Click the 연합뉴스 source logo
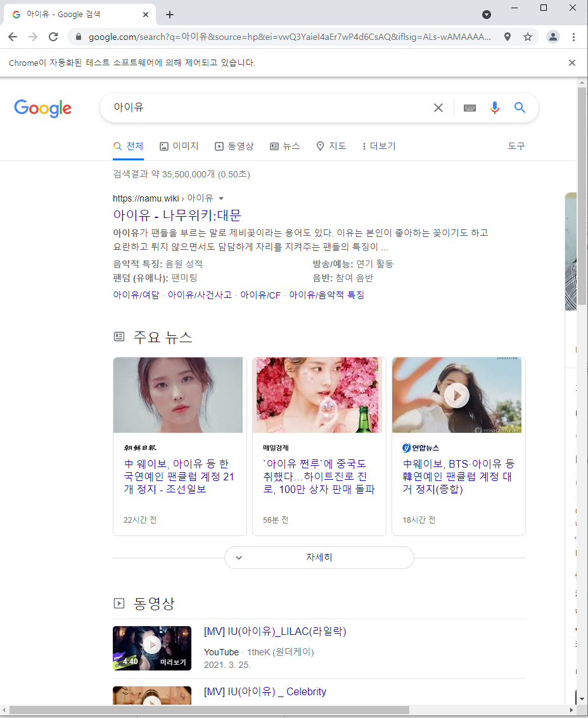Image resolution: width=588 pixels, height=718 pixels. pos(421,448)
